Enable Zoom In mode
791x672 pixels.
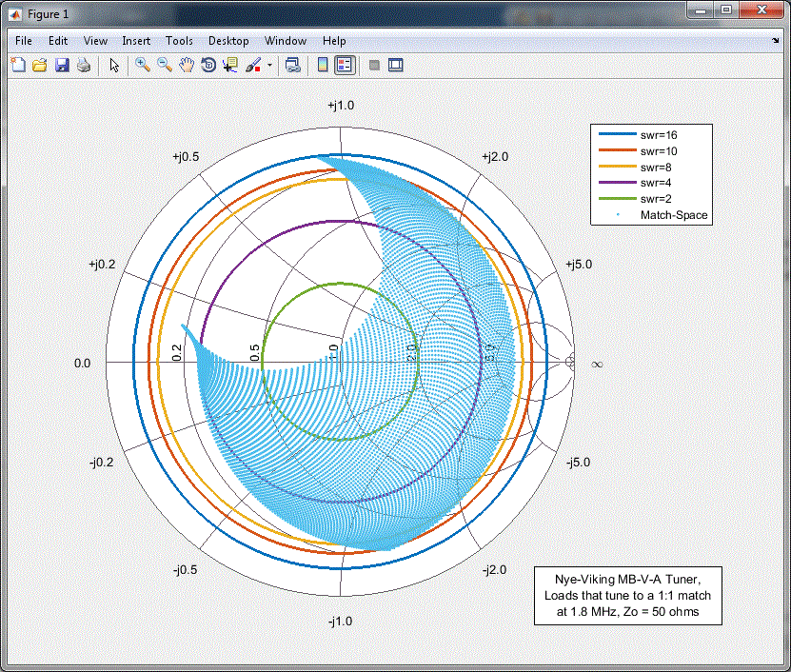[x=141, y=65]
